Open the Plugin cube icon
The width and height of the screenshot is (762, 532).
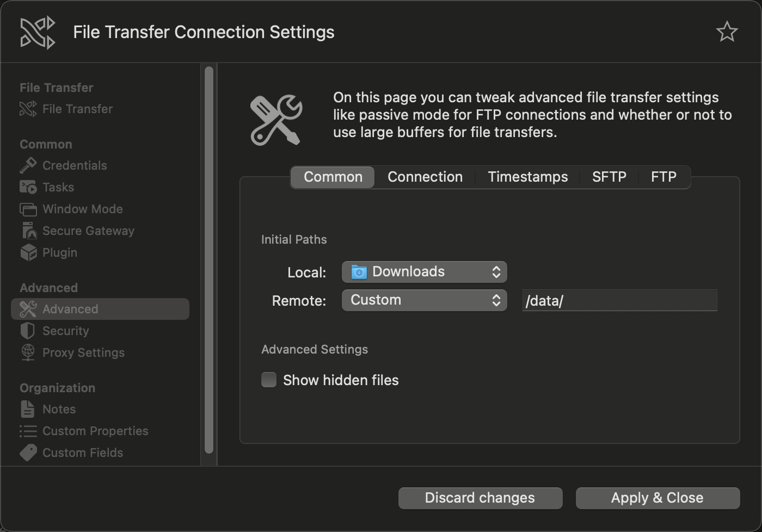click(28, 252)
